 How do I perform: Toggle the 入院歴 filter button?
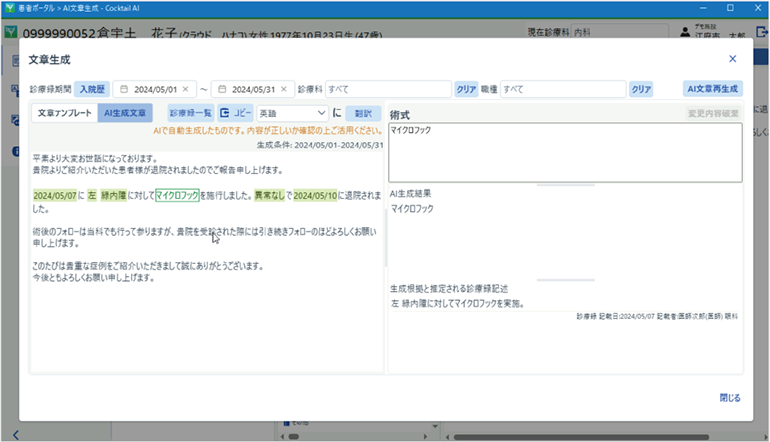[91, 89]
